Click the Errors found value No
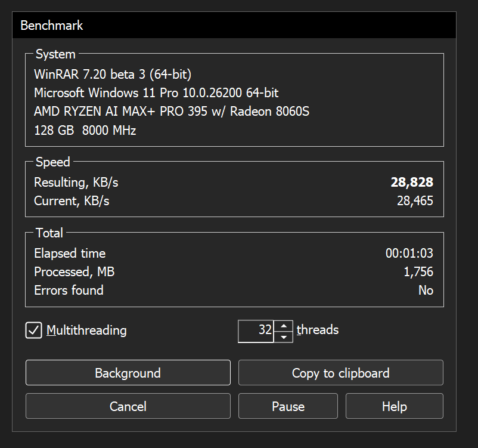The width and height of the screenshot is (478, 448). click(425, 291)
